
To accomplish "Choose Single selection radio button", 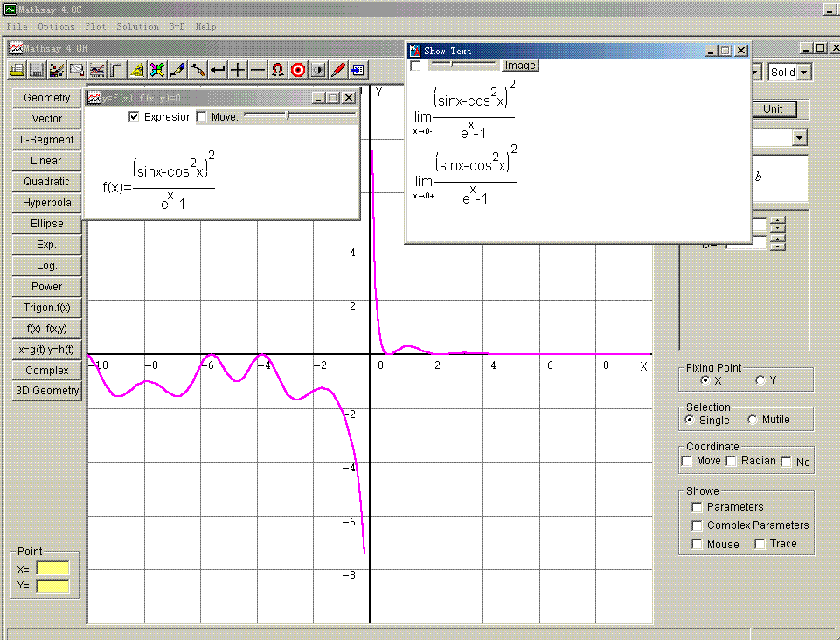I will click(x=690, y=420).
